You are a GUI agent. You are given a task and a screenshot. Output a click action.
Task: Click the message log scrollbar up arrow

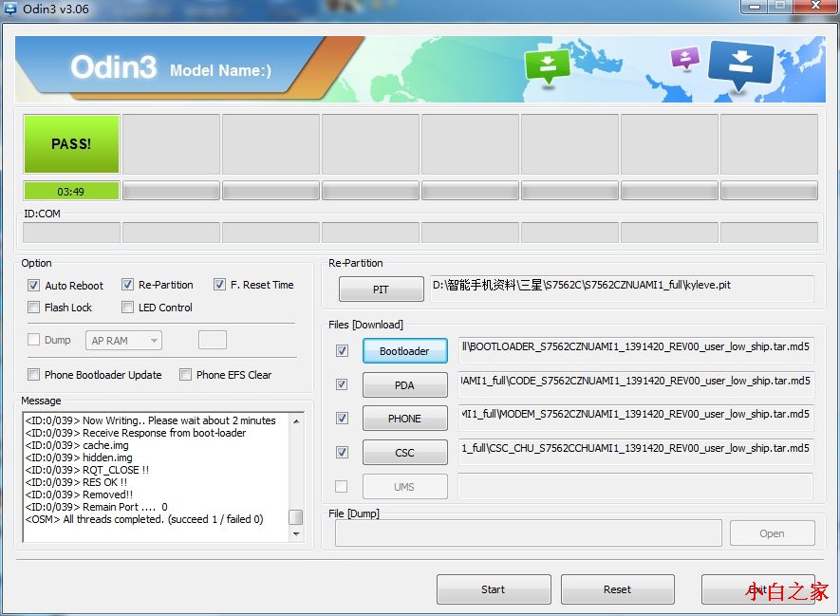tap(296, 421)
